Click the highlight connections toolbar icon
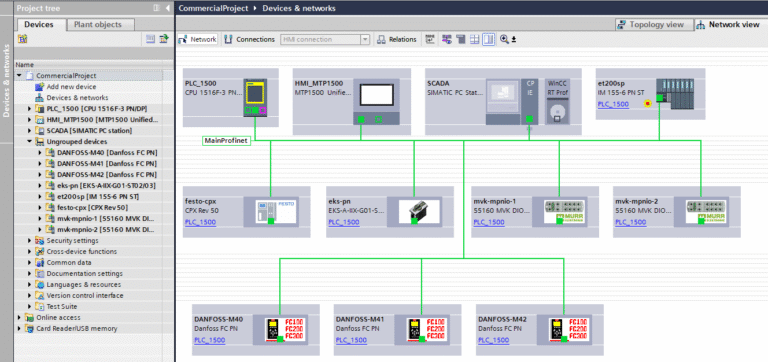This screenshot has height=362, width=768. coord(447,40)
